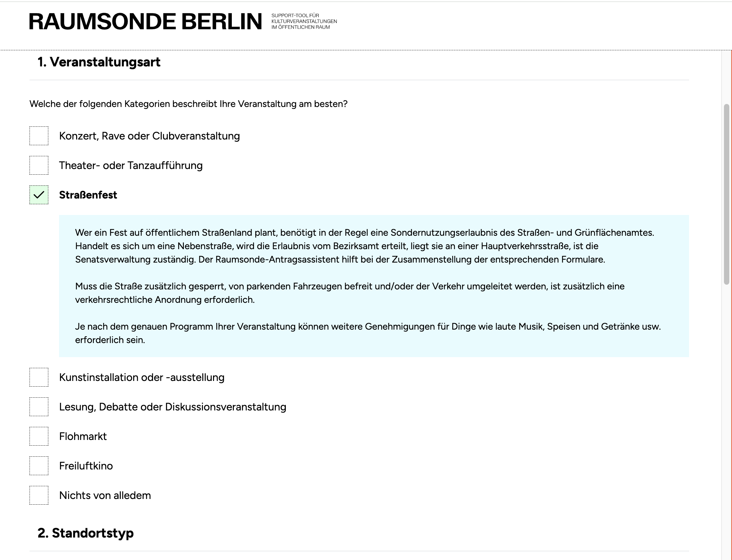The width and height of the screenshot is (732, 560).
Task: Click the 1. Veranstaltungsart section heading
Action: click(99, 62)
